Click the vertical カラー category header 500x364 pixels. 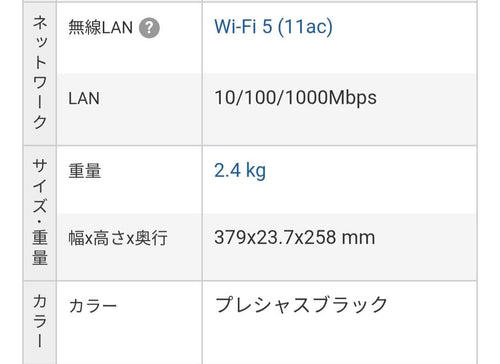[x=40, y=322]
